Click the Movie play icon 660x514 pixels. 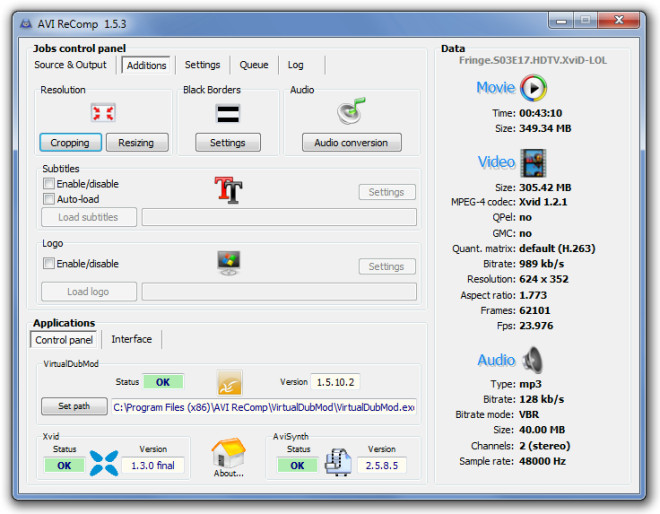(x=533, y=88)
